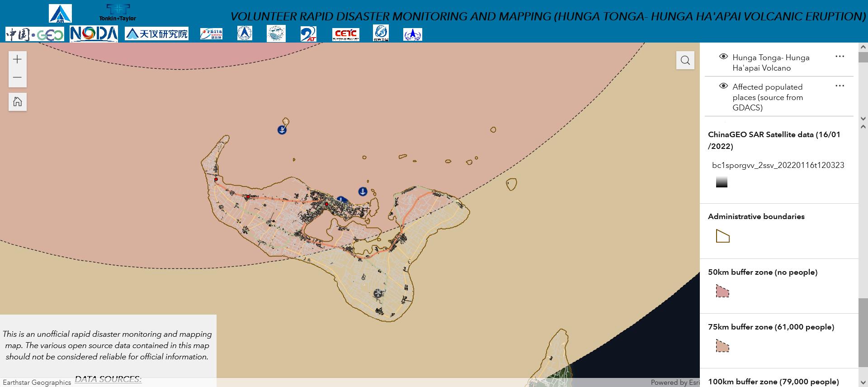Open the map search tool
Screen dimensions: 868x387
pos(685,60)
